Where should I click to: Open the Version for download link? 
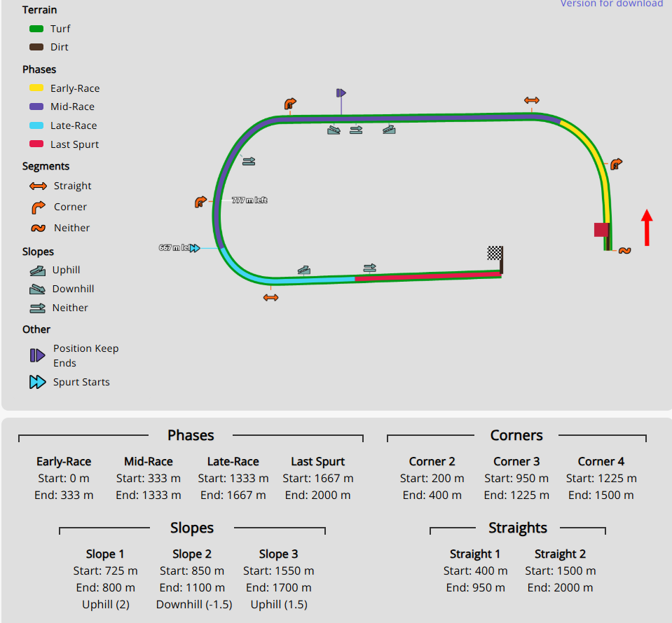pos(612,4)
